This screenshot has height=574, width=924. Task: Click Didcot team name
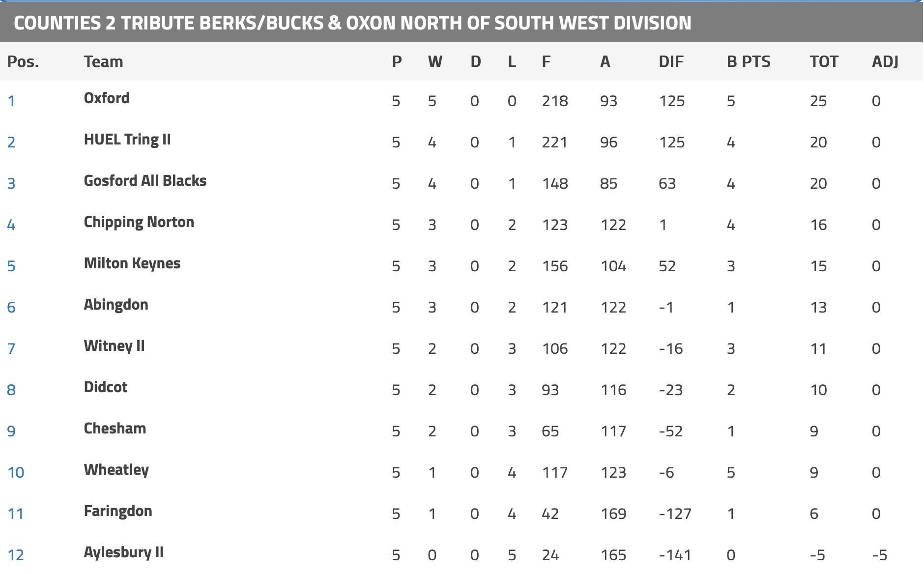(106, 387)
